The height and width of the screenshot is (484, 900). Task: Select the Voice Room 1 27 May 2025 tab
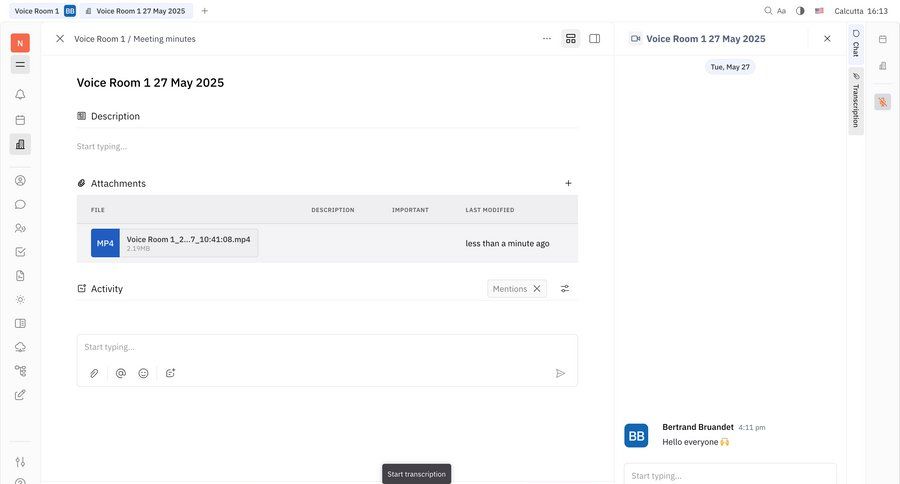click(x=136, y=11)
